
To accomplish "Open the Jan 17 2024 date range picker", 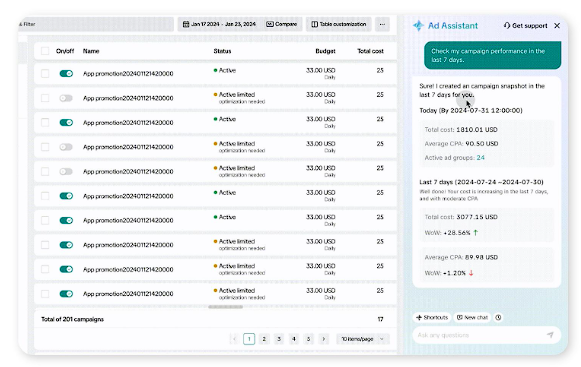I will coord(219,24).
